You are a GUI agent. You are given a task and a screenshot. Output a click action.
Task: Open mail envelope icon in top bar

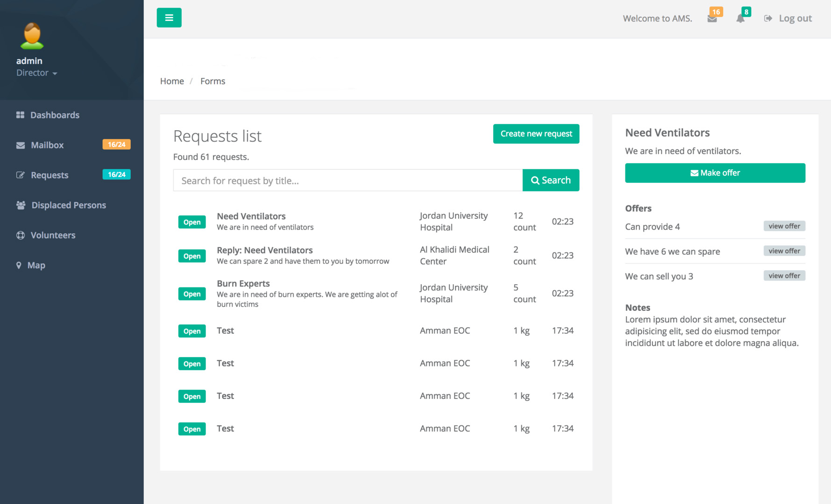tap(712, 19)
